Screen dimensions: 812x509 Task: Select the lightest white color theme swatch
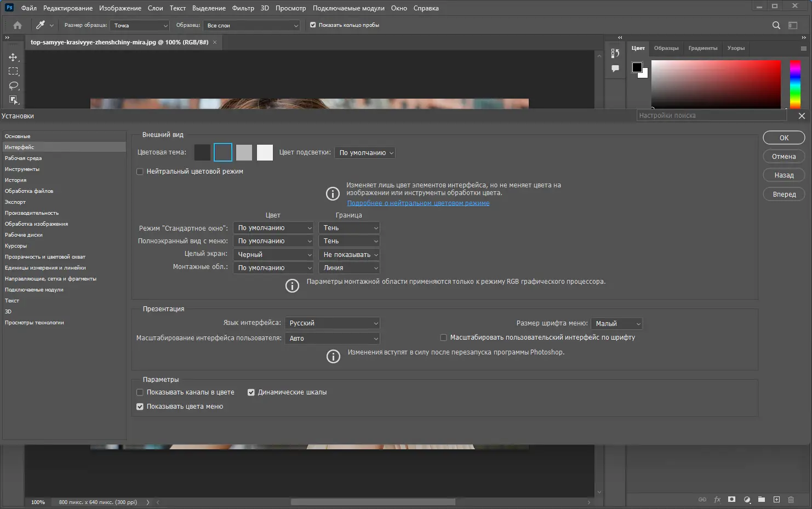(x=265, y=152)
